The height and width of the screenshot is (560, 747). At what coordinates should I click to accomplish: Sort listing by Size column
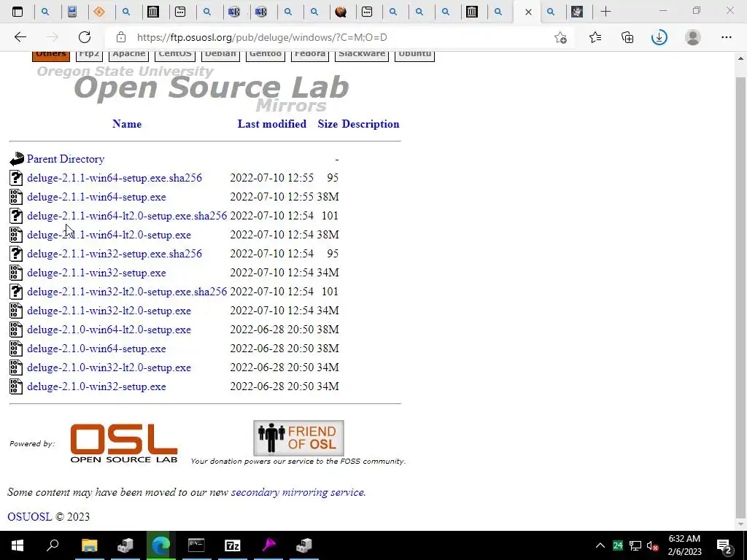tap(328, 124)
